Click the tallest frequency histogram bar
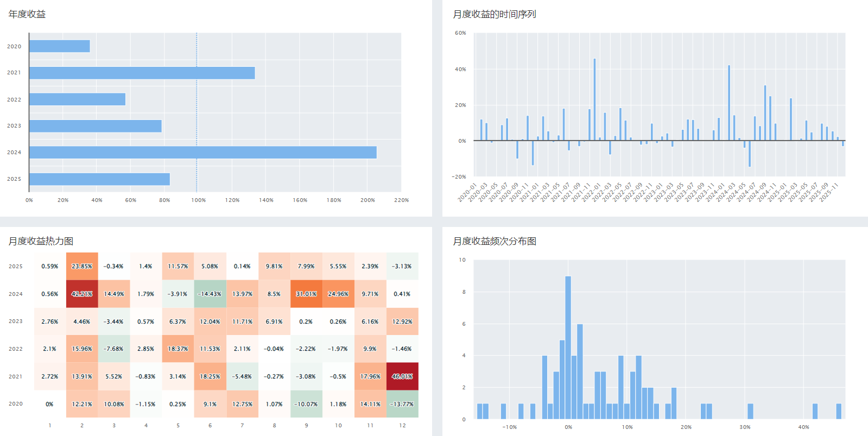 (568, 347)
